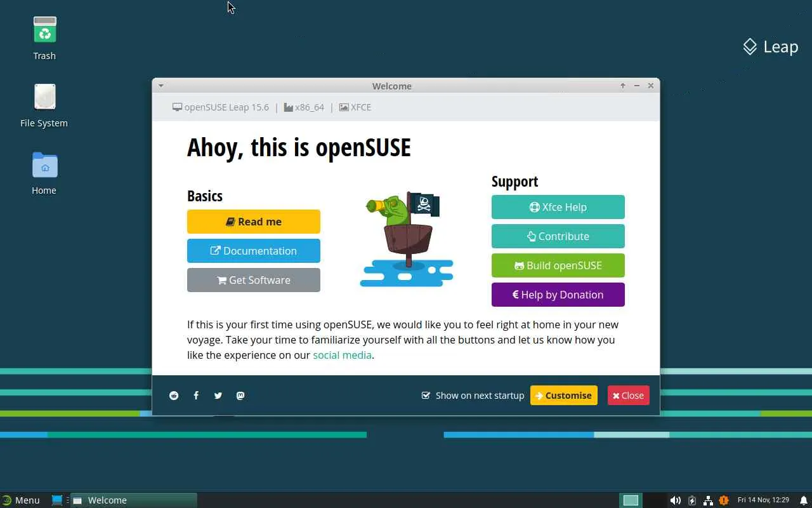Open the Welcome window menu arrow
This screenshot has width=812, height=508.
click(x=161, y=86)
